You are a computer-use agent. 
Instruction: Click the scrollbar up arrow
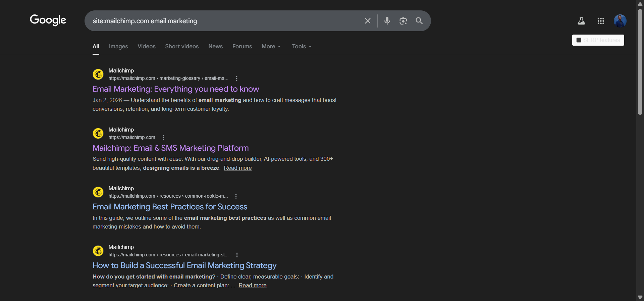click(640, 4)
